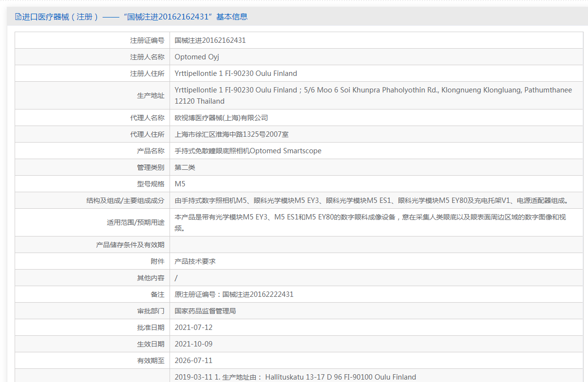Image resolution: width=588 pixels, height=382 pixels.
Task: Click the 代理人住所 label
Action: (x=147, y=134)
